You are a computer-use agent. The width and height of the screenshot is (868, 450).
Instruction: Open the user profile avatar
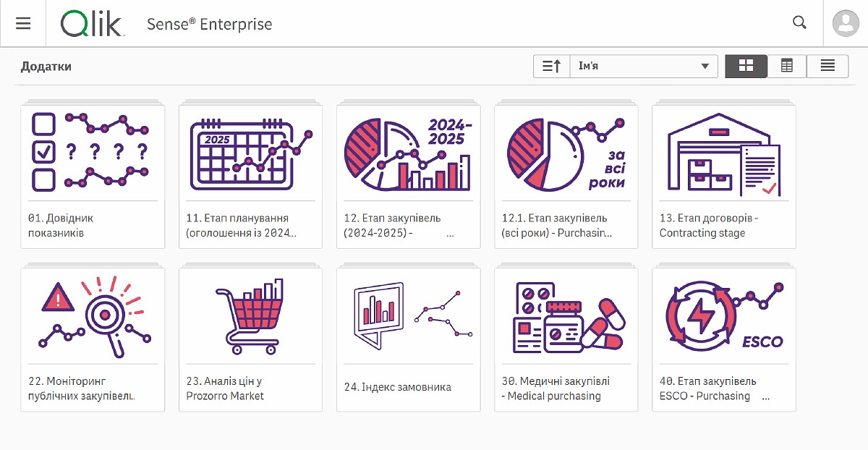[846, 23]
